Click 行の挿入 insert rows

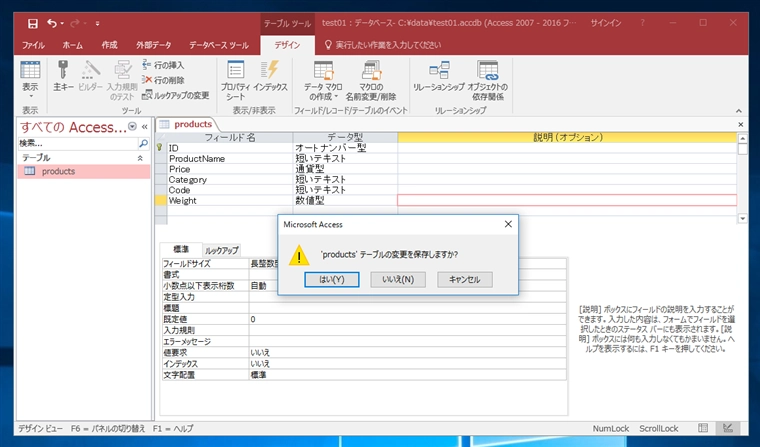pos(163,65)
